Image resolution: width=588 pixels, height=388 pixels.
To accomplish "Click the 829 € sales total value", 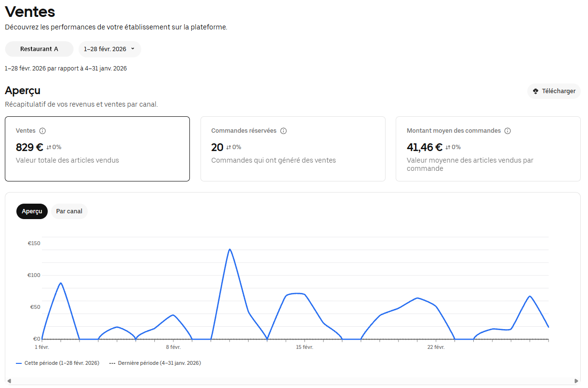I will [x=29, y=147].
